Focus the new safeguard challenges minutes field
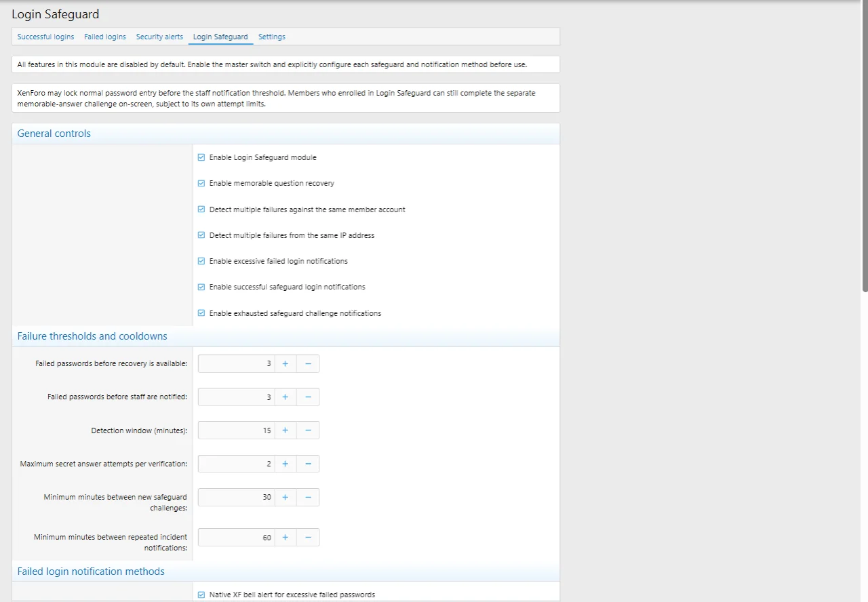 point(235,497)
